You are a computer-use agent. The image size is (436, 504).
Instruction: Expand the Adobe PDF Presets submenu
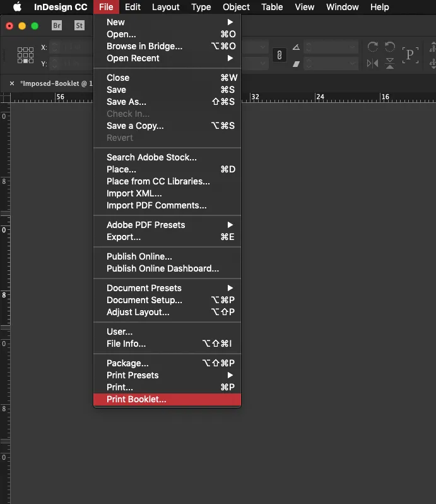click(x=167, y=225)
